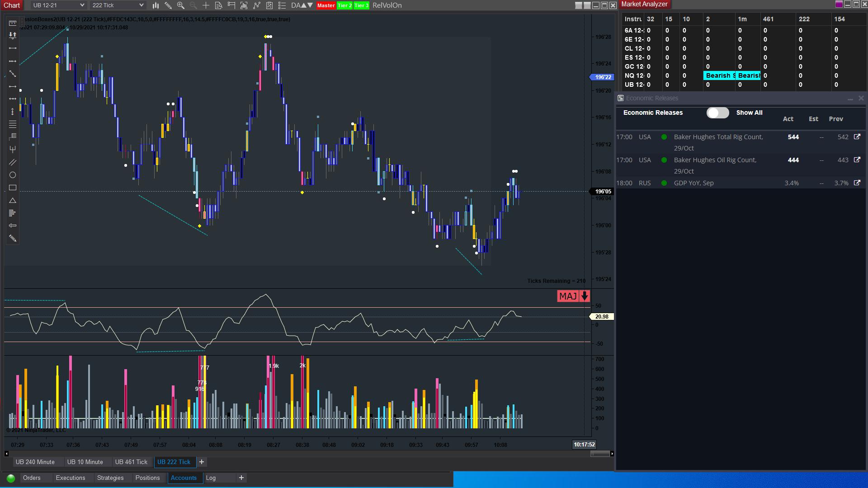Screen dimensions: 868x488
Task: Add a new control center tab
Action: (241, 478)
